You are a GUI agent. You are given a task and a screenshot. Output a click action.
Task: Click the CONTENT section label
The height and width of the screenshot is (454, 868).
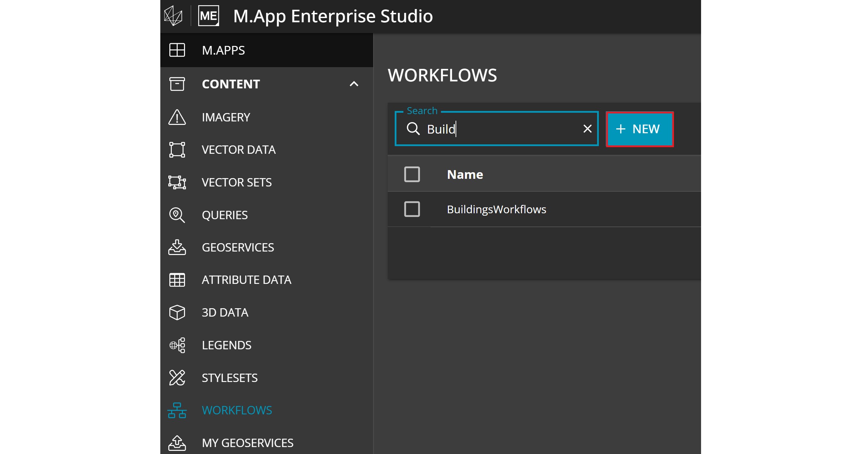coord(231,84)
